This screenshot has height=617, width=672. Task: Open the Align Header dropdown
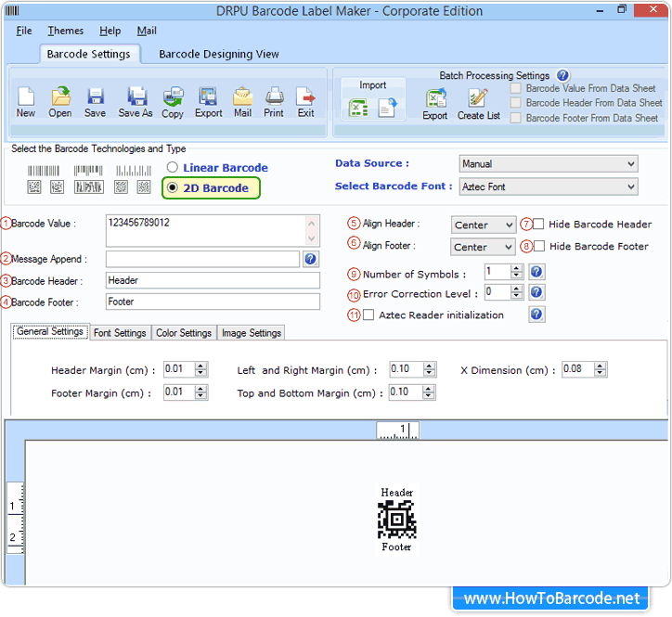click(483, 225)
